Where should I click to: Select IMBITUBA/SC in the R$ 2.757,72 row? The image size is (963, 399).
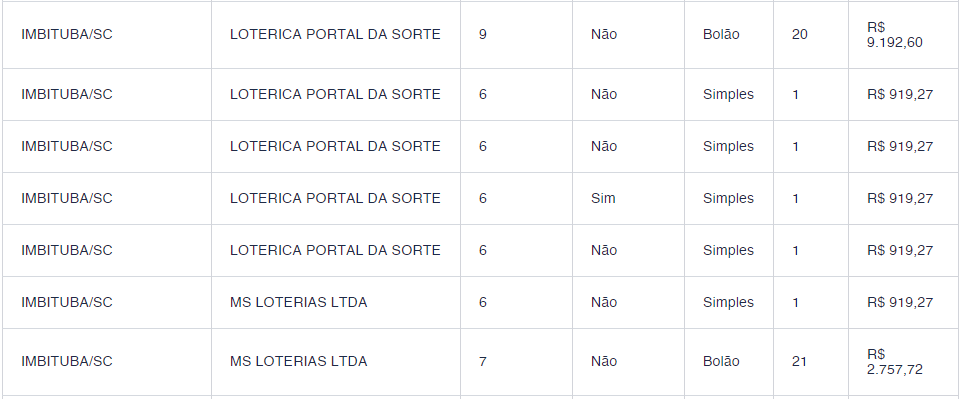pyautogui.click(x=67, y=362)
